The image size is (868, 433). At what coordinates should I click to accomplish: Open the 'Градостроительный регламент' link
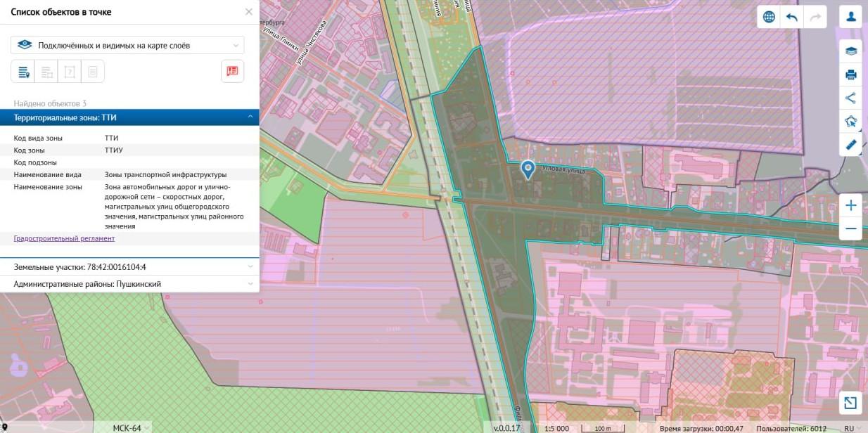pos(64,238)
